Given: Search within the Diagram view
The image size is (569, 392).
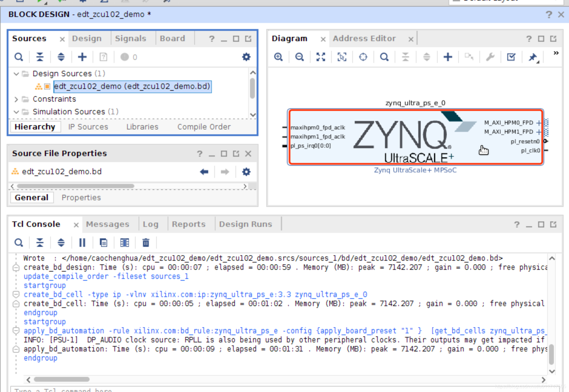Looking at the screenshot, I should coord(384,57).
